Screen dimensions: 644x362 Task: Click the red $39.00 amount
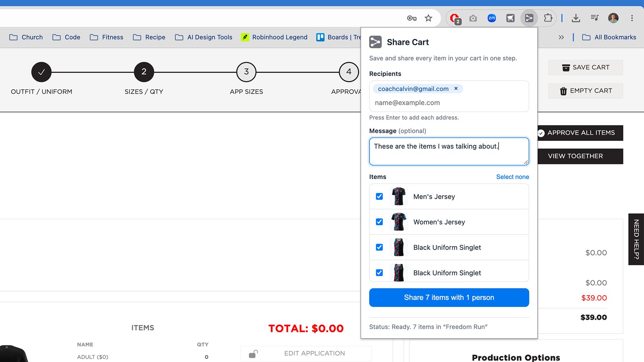(x=594, y=298)
